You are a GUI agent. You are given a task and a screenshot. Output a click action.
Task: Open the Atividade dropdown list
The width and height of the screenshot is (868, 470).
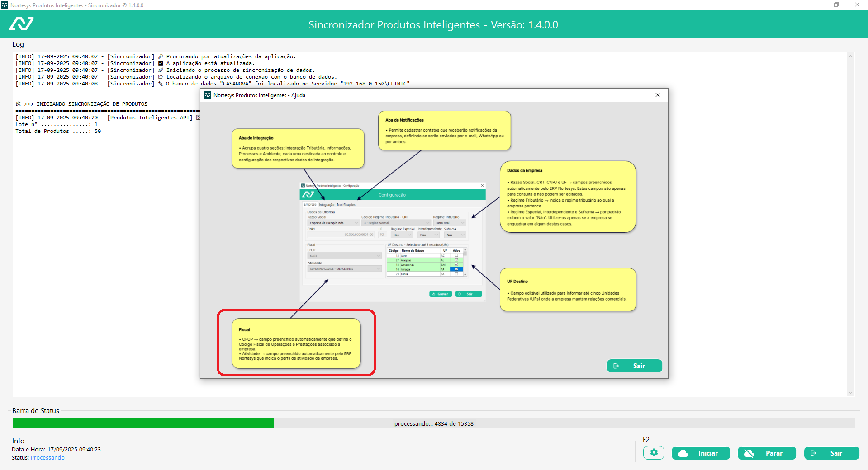[x=379, y=269]
